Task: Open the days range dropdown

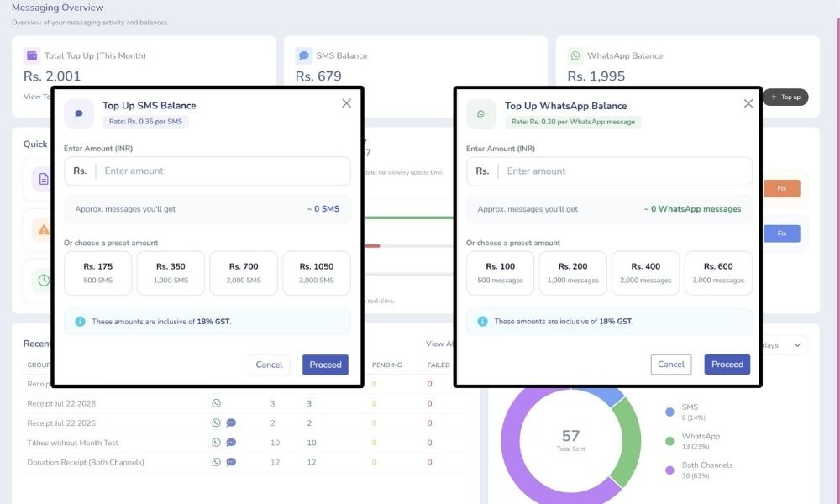Action: (785, 345)
